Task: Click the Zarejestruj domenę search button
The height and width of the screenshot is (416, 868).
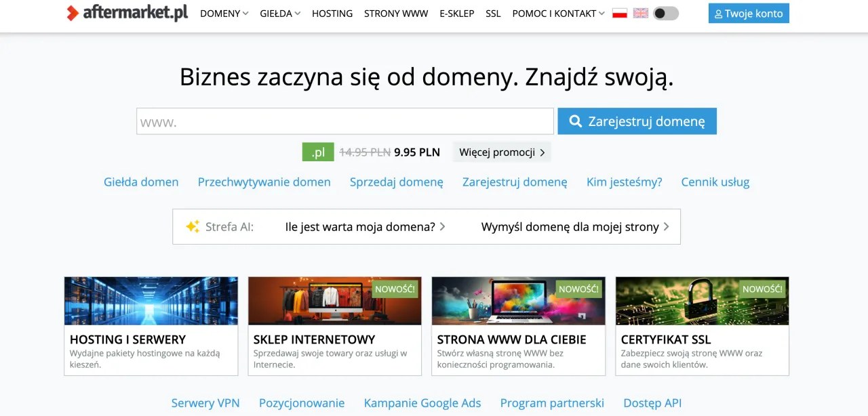Action: pyautogui.click(x=637, y=121)
